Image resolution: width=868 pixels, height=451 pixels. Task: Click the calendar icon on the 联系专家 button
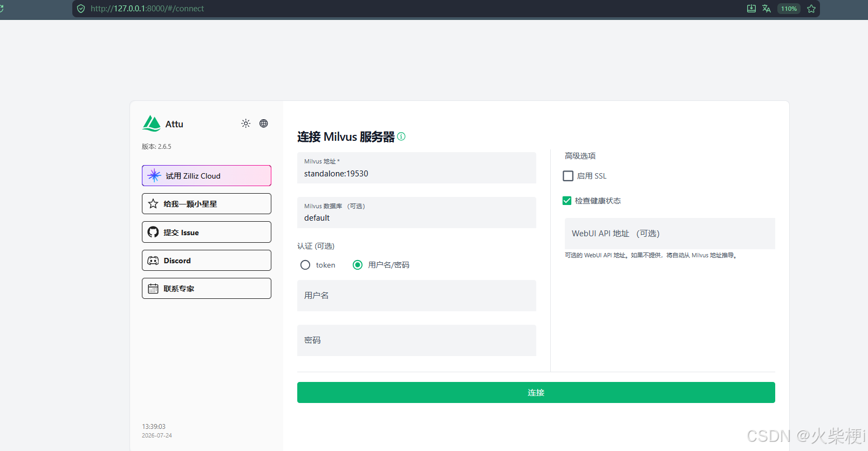tap(153, 289)
